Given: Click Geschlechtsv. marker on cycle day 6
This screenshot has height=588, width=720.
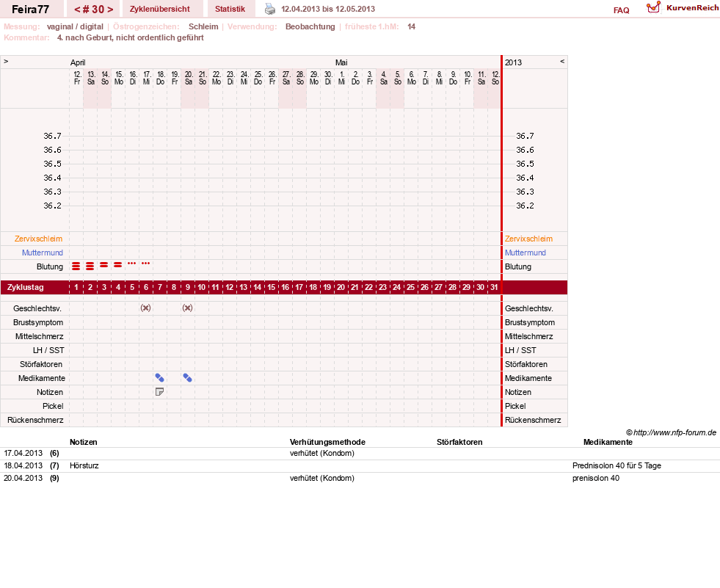Looking at the screenshot, I should pyautogui.click(x=145, y=308).
